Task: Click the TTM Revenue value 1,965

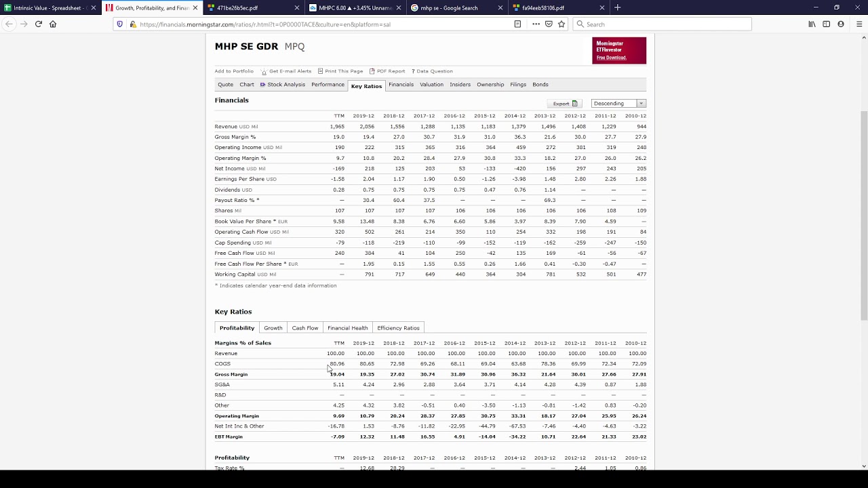Action: (x=337, y=127)
